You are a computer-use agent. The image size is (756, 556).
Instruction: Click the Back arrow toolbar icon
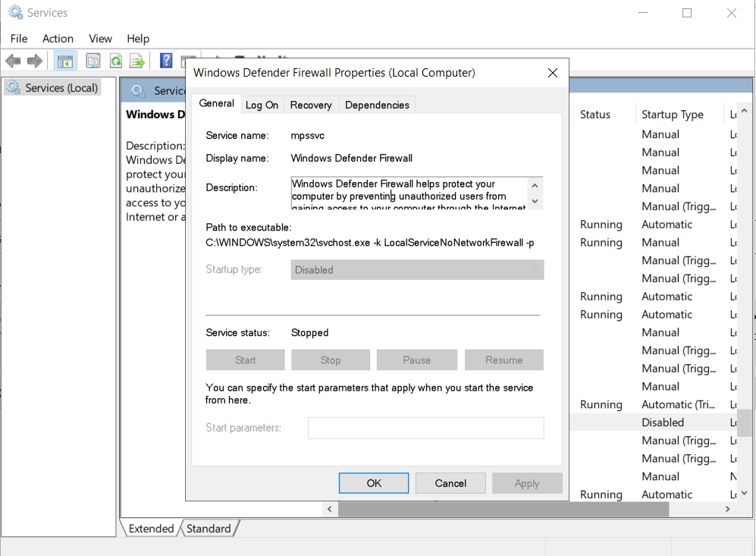click(13, 61)
